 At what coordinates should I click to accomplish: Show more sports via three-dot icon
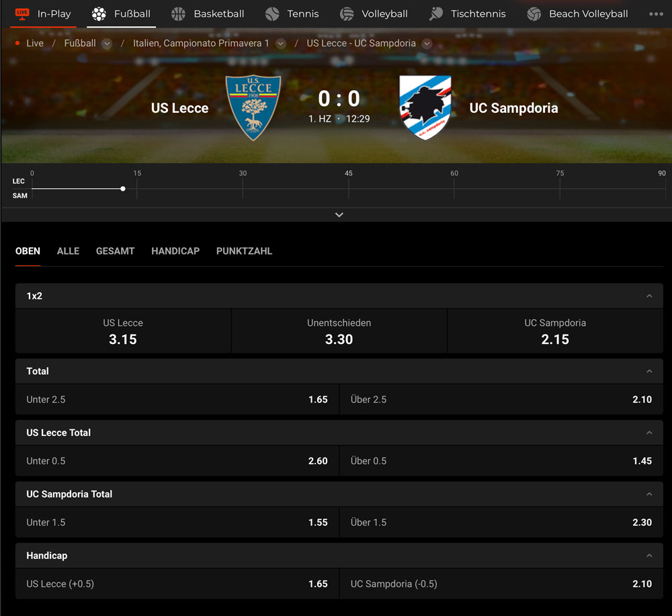click(x=656, y=13)
